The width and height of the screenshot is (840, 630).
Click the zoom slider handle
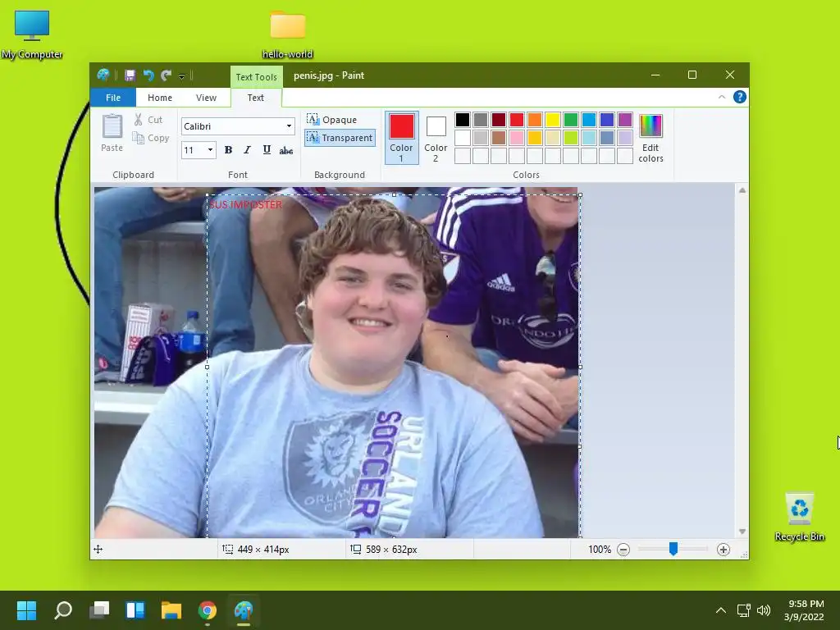(x=673, y=549)
